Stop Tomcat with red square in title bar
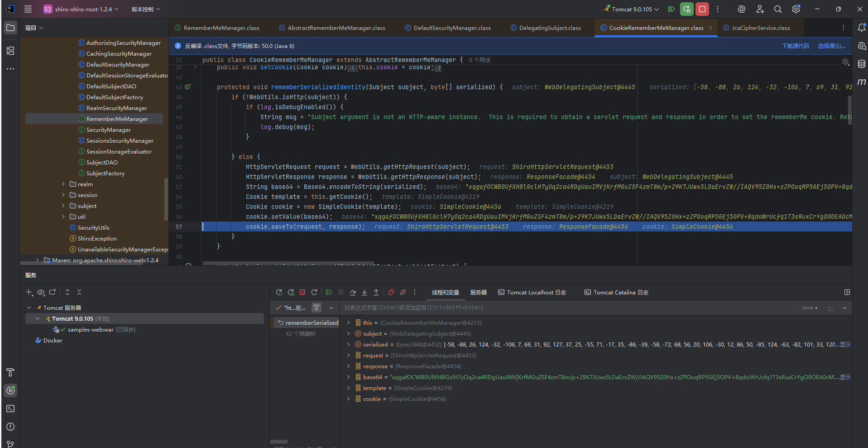This screenshot has height=448, width=868. pos(702,9)
